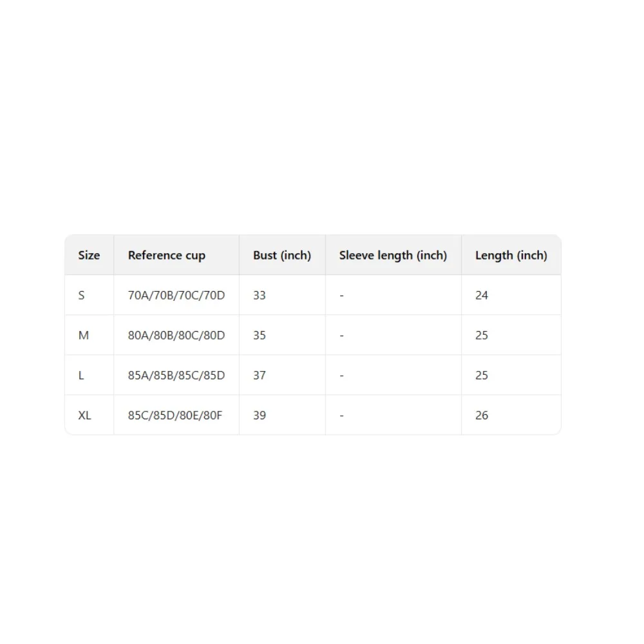Viewport: 644px width, 644px height.
Task: Select bust value 33
Action: click(260, 296)
